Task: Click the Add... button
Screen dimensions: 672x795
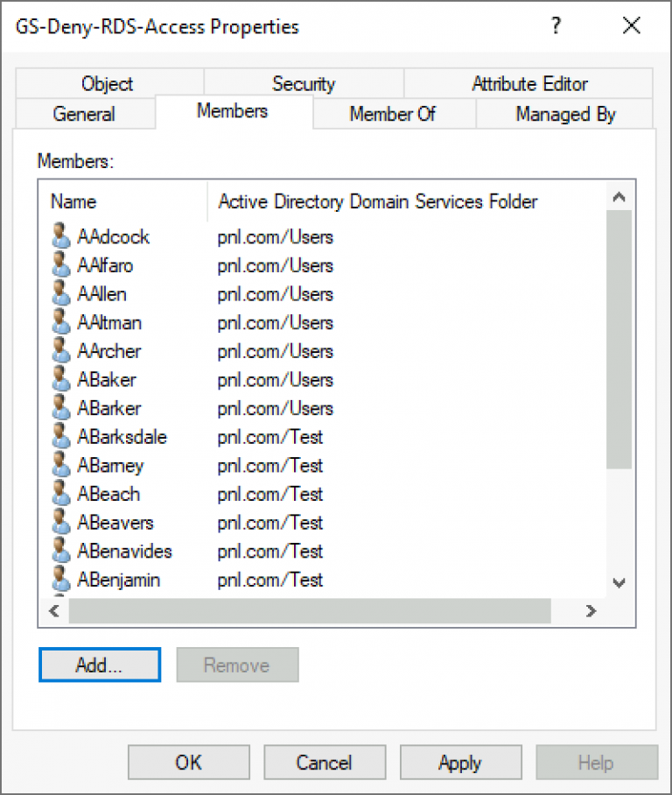Action: point(100,665)
